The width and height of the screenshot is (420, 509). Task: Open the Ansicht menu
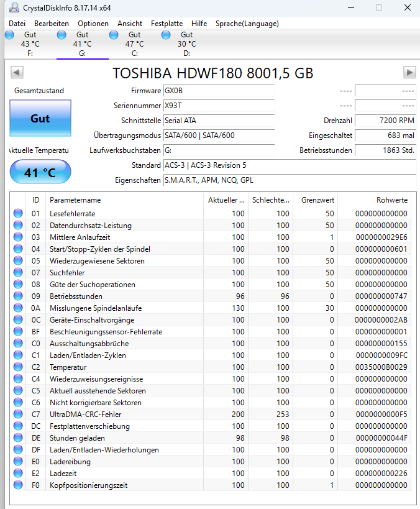tap(130, 24)
